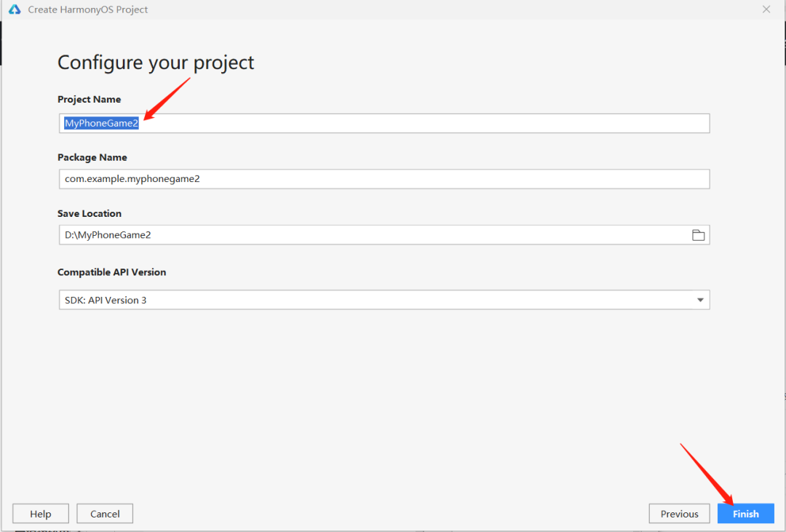Viewport: 786px width, 532px height.
Task: Click the Save Location label
Action: pos(90,214)
